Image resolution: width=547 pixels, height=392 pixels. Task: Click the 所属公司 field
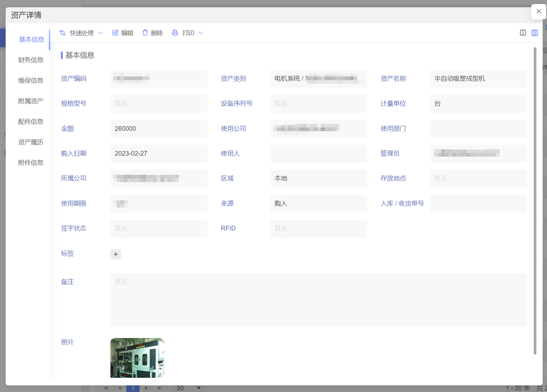tap(159, 178)
